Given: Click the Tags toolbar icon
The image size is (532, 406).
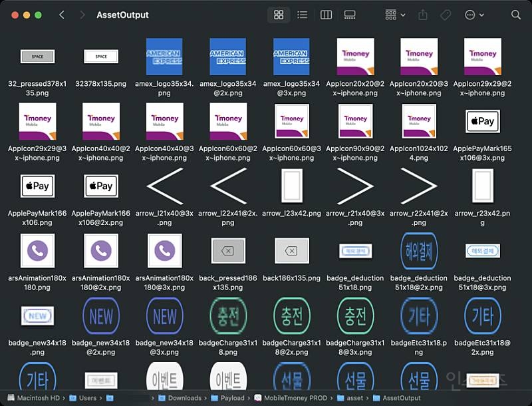Looking at the screenshot, I should 446,15.
